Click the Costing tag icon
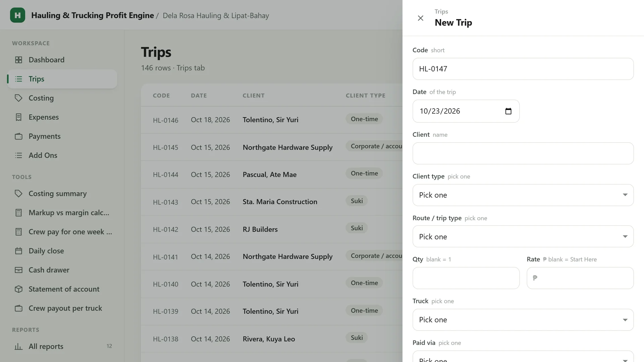644x362 pixels. click(x=19, y=98)
